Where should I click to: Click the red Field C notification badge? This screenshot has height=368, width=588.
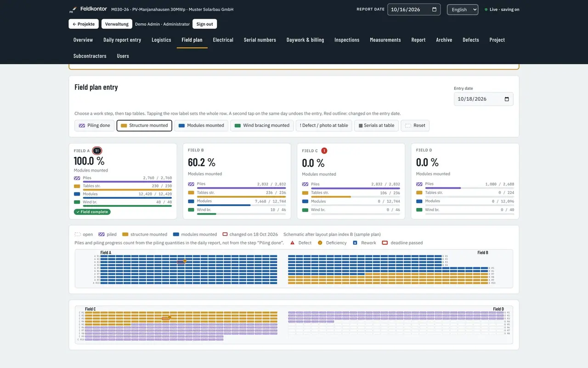click(x=324, y=150)
